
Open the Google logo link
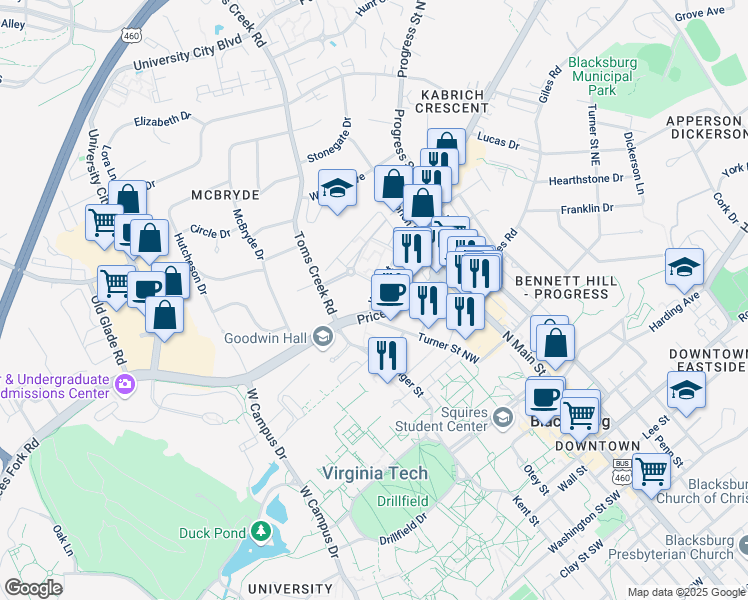coord(33,589)
